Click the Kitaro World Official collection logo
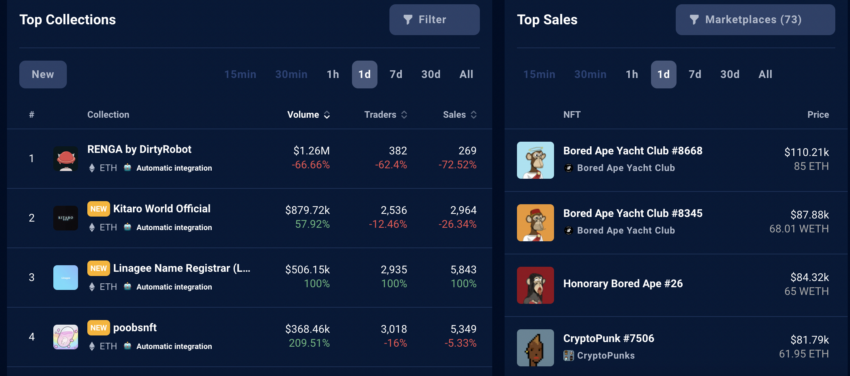The height and width of the screenshot is (376, 850). pos(66,218)
